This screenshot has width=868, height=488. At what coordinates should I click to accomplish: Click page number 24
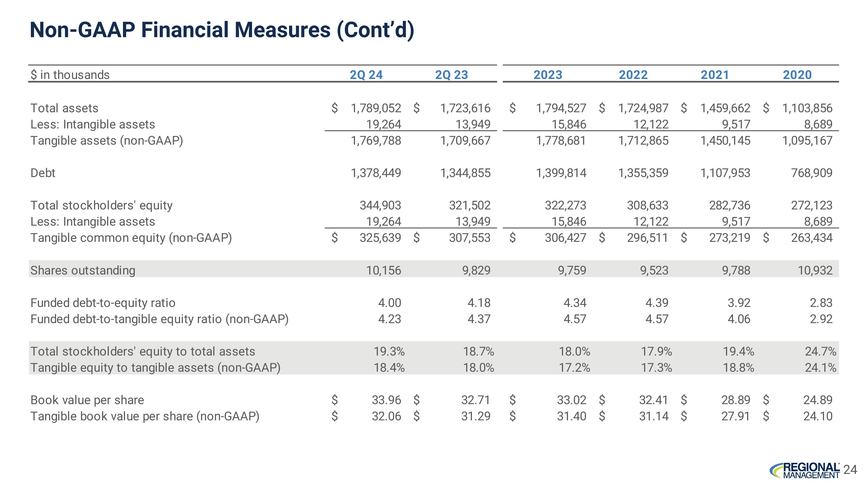tap(850, 469)
